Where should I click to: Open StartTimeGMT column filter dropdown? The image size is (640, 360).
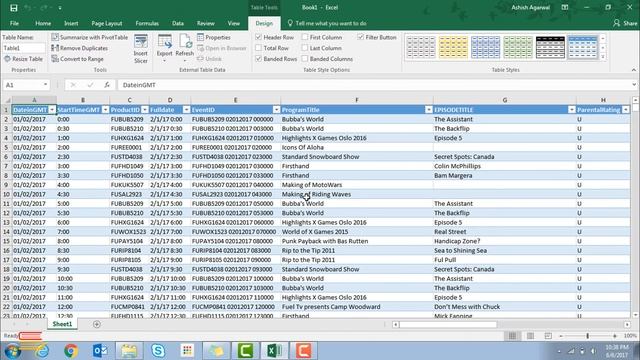click(105, 110)
